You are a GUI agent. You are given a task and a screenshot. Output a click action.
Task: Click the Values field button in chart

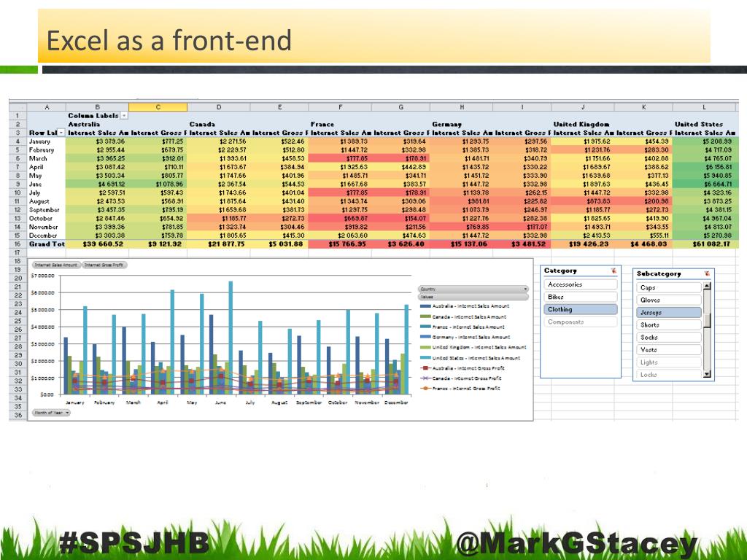(x=473, y=297)
